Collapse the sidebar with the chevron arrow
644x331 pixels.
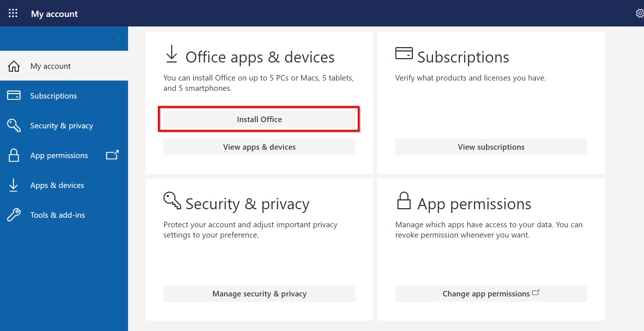click(x=114, y=39)
